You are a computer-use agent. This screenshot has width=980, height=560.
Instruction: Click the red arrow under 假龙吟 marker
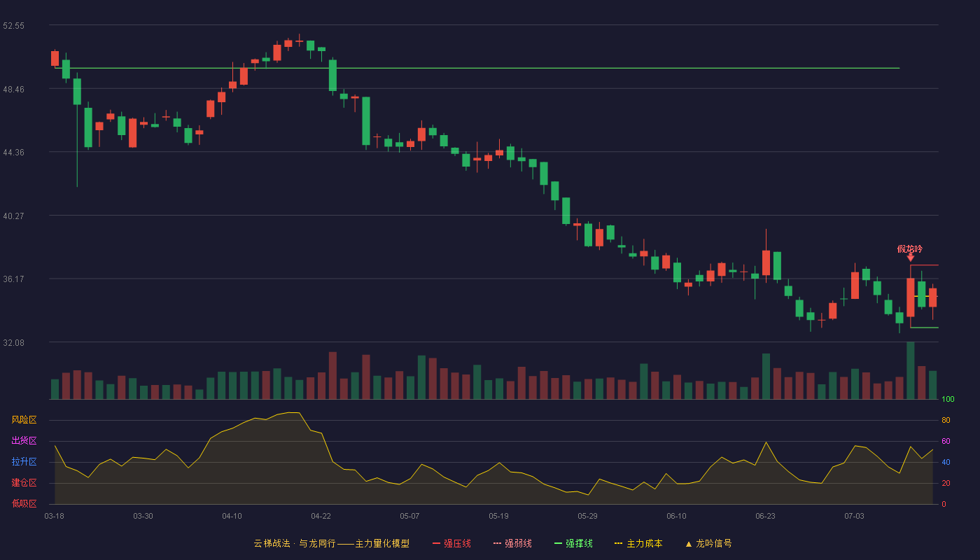tap(910, 258)
